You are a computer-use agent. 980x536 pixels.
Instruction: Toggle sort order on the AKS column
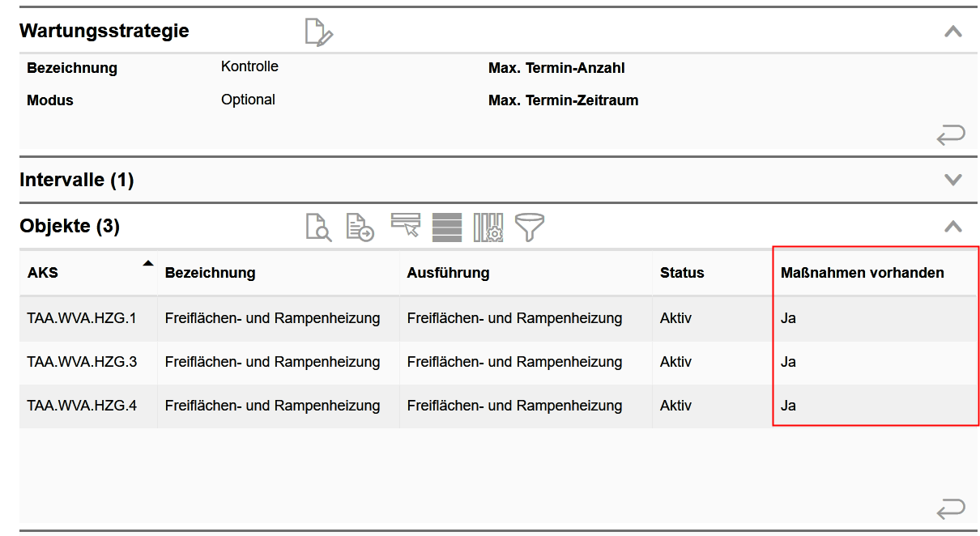[148, 263]
